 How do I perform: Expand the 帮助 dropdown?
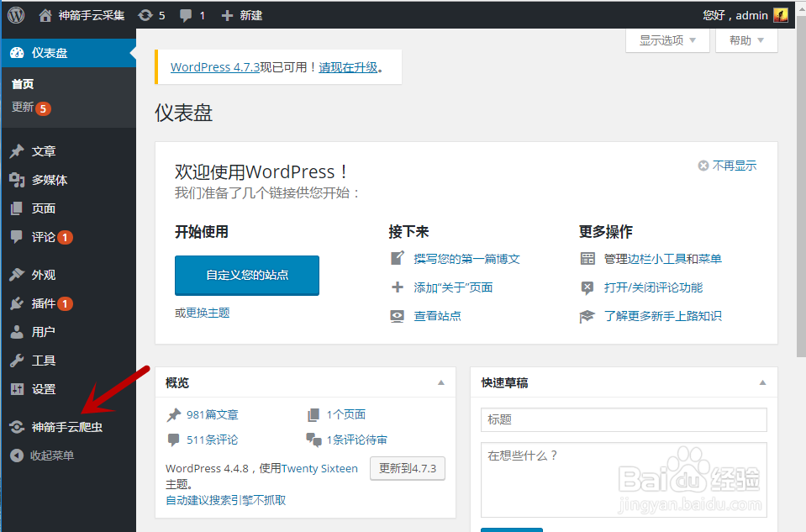[x=745, y=40]
